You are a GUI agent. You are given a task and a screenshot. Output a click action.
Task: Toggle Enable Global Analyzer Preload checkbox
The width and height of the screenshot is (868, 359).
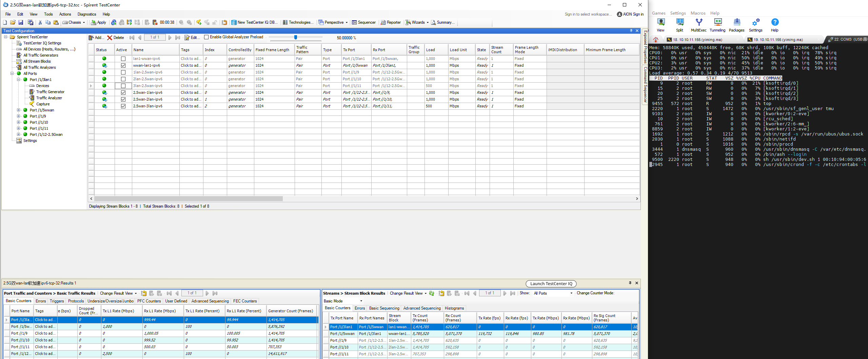coord(206,37)
